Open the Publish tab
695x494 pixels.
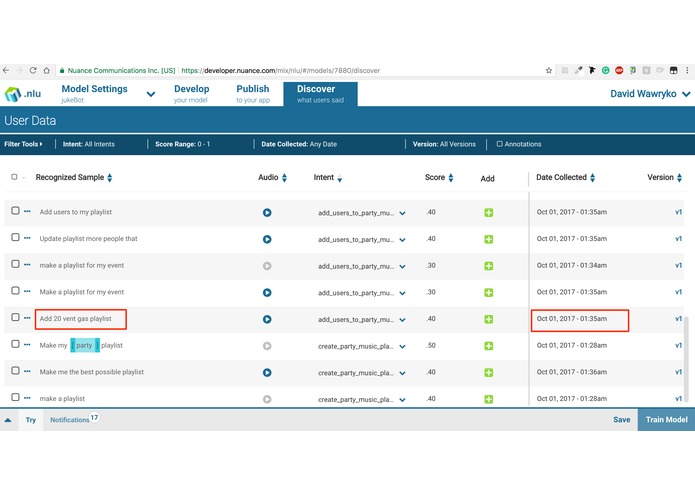click(253, 93)
